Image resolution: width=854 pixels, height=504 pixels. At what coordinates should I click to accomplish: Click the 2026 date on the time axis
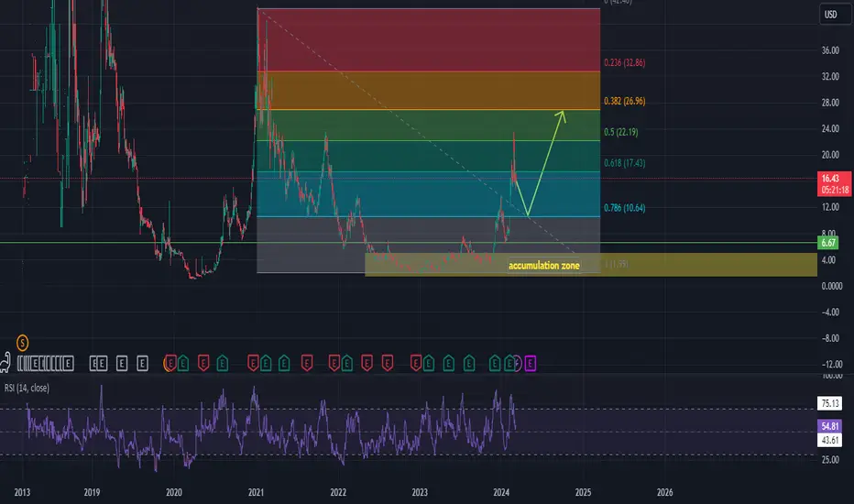click(664, 492)
